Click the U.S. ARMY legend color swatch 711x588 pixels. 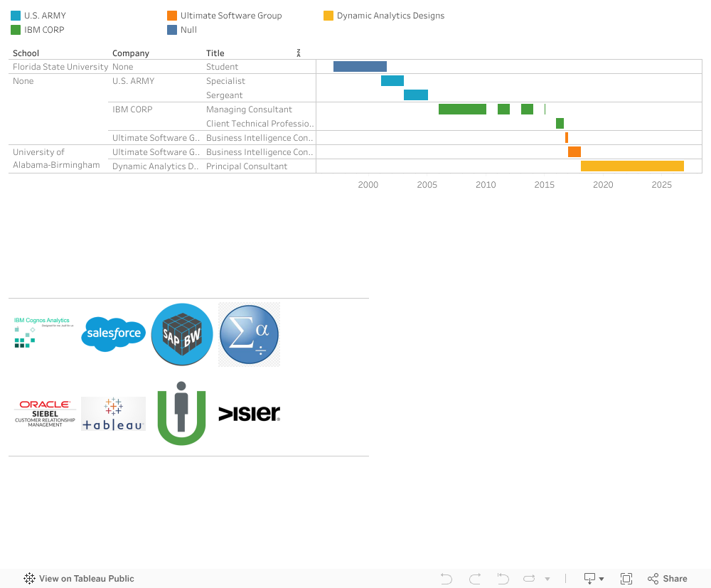click(x=16, y=16)
